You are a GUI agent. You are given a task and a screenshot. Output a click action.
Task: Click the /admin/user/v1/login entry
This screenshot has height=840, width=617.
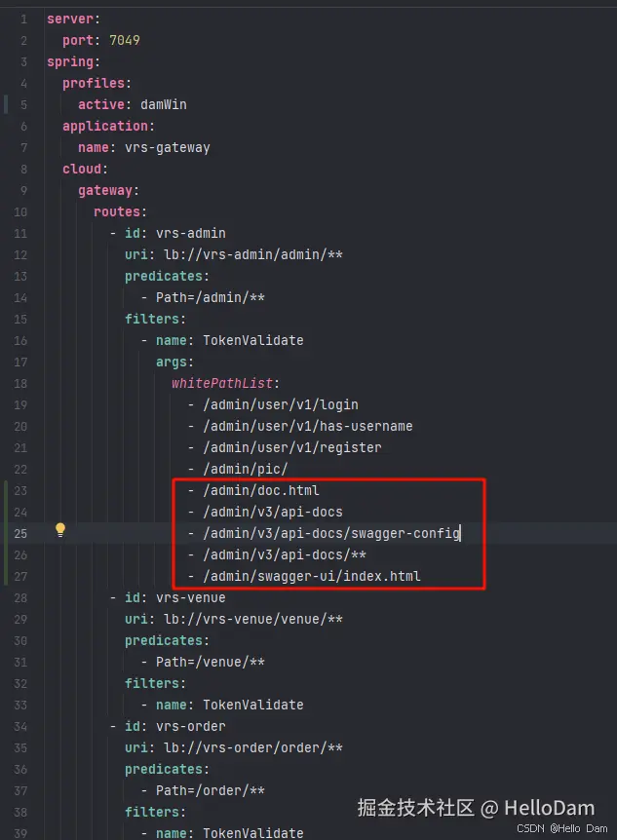[281, 405]
